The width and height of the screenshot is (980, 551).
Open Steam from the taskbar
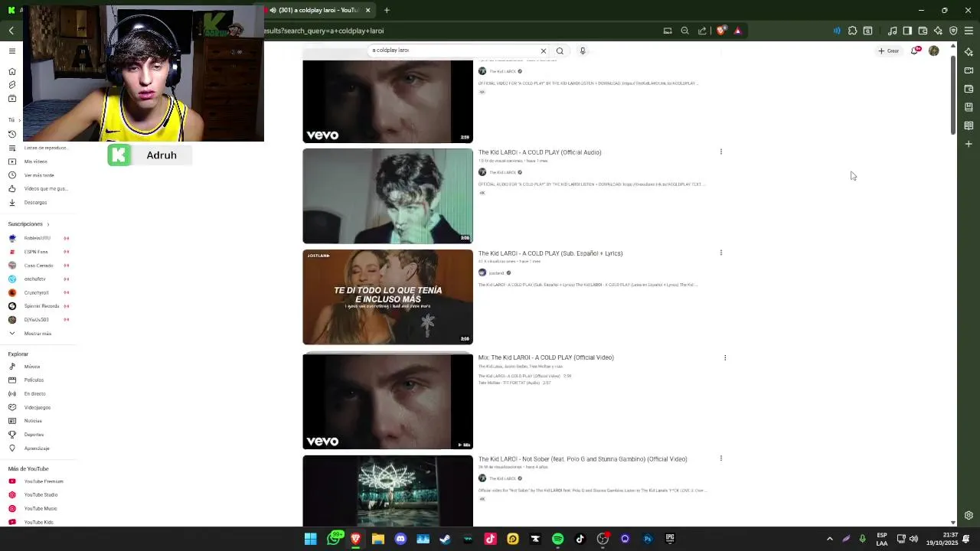coord(445,539)
